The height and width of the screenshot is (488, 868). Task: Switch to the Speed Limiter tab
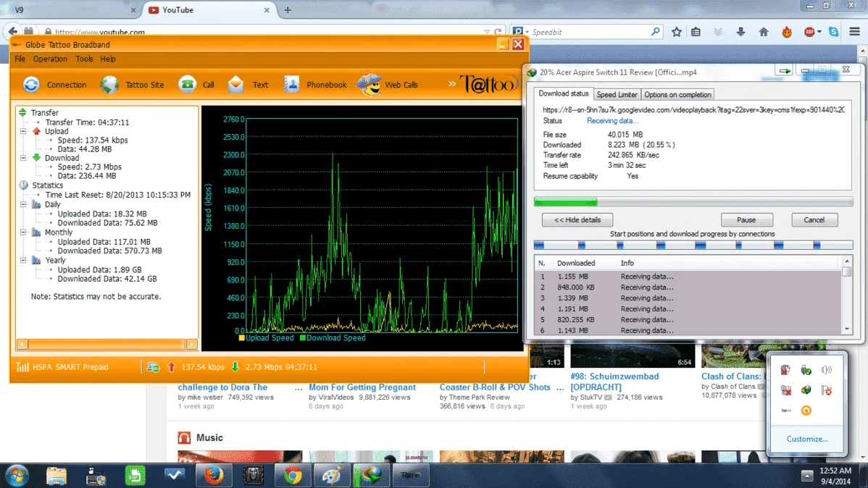click(617, 95)
